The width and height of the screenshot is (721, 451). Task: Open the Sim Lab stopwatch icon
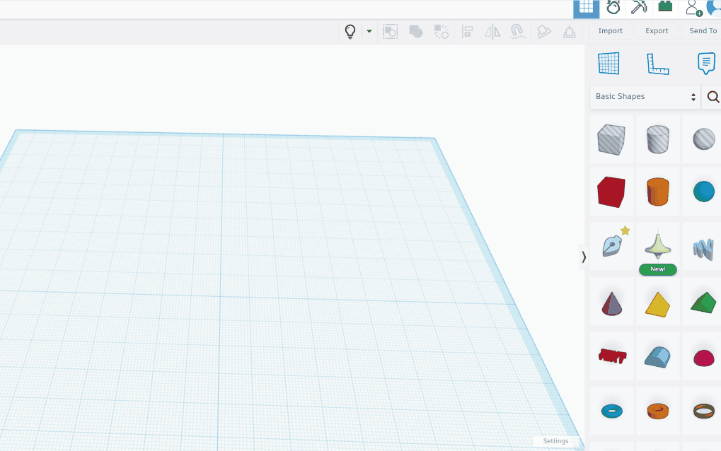(613, 7)
